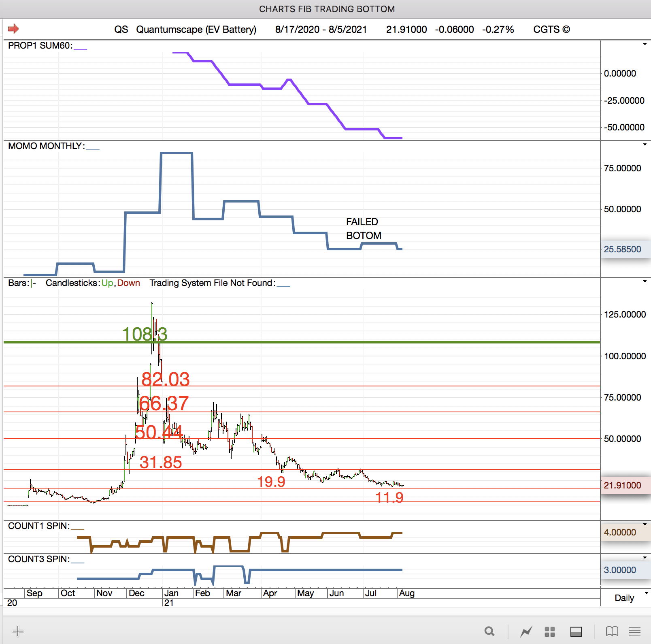This screenshot has width=651, height=644.
Task: Click the 8/17/2020 - 8/5/2021 date range
Action: click(321, 30)
